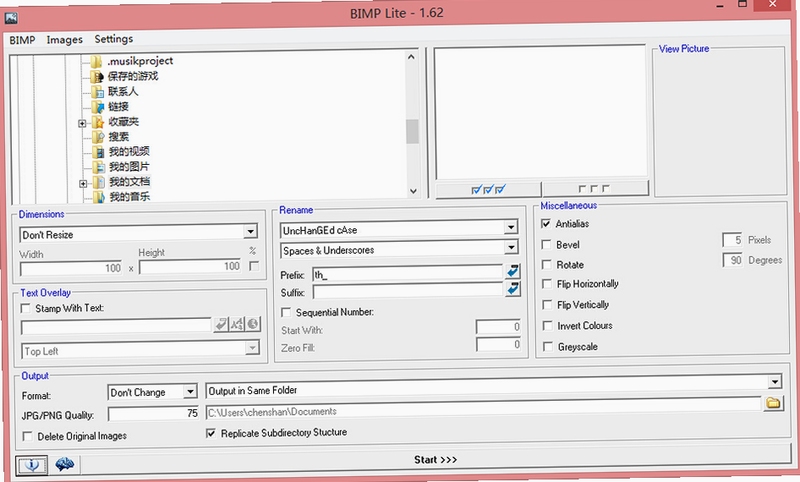800x482 pixels.
Task: Toggle Replicate Subdirectory Structure checkbox
Action: [211, 434]
